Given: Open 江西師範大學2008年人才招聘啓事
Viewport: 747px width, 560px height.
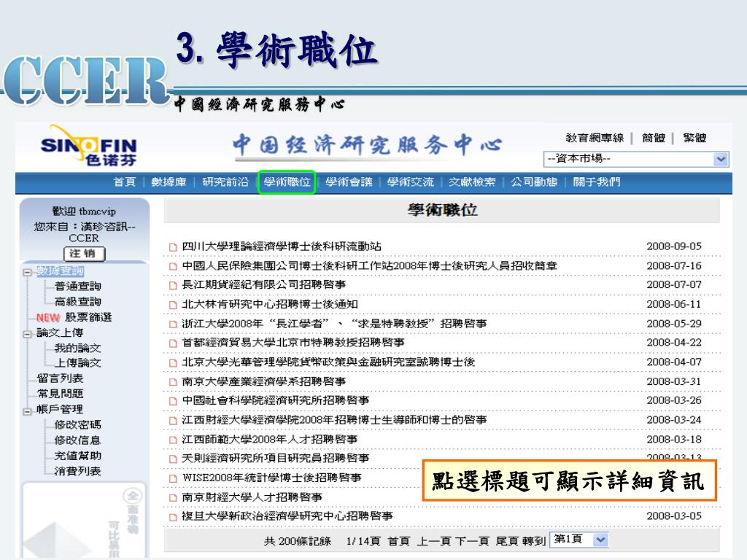Looking at the screenshot, I should coord(270,440).
